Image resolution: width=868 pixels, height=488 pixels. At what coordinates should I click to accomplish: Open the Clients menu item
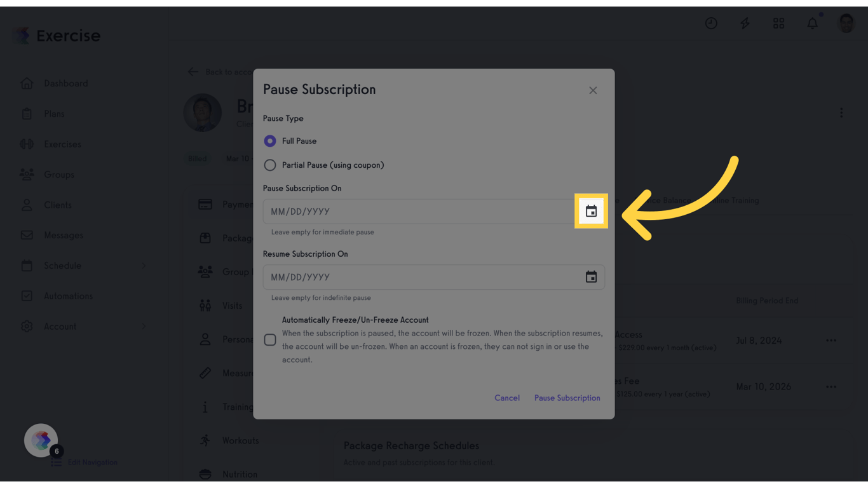coord(27,205)
